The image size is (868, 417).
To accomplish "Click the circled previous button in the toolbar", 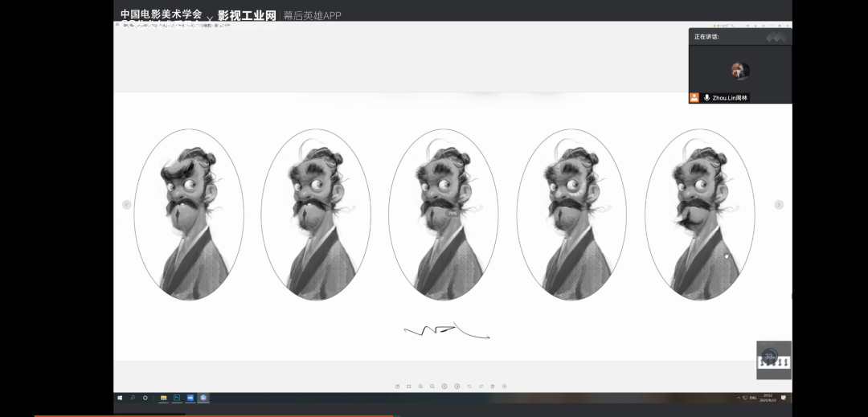I will 444,386.
